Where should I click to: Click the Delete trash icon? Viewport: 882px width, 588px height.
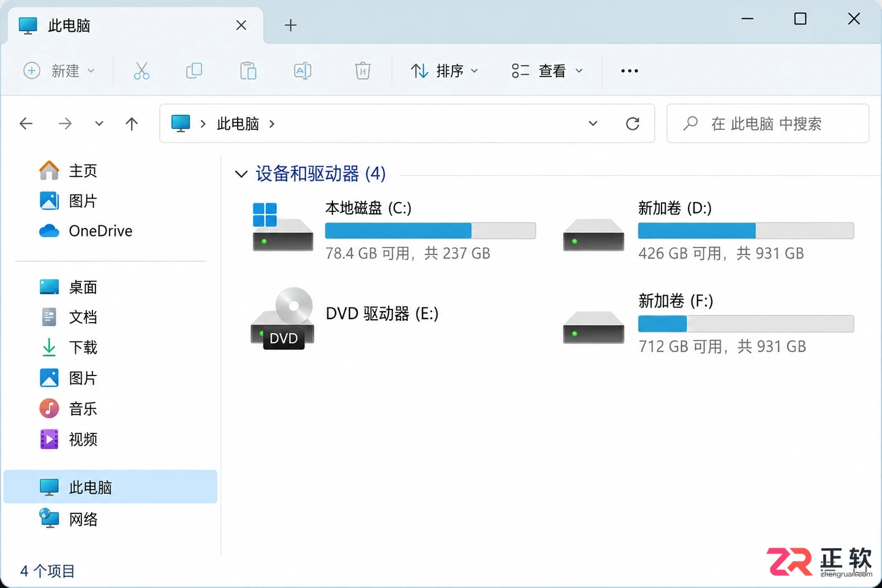coord(363,71)
